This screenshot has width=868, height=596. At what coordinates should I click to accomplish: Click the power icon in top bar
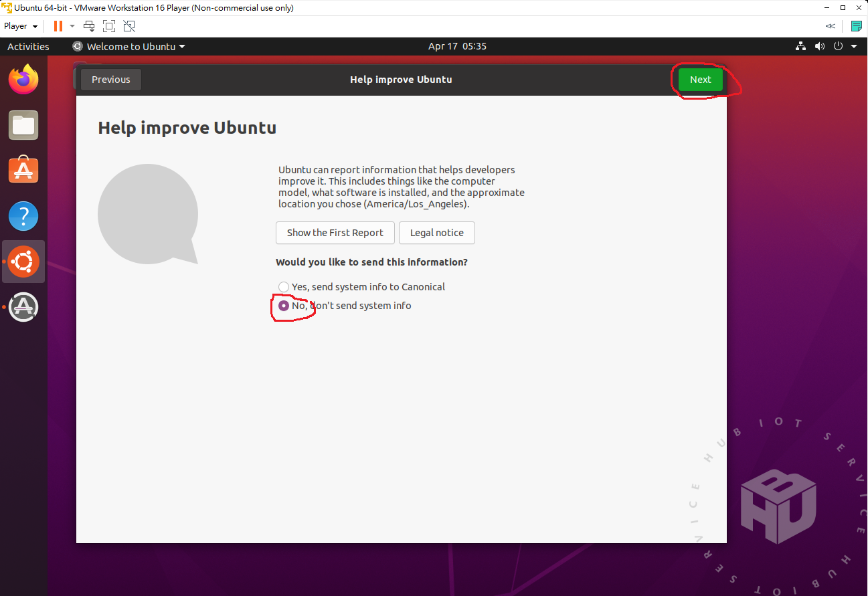[x=838, y=46]
